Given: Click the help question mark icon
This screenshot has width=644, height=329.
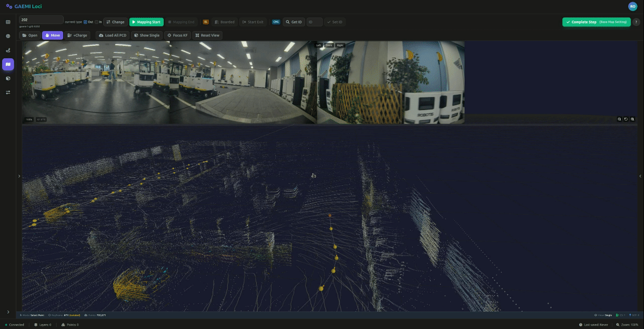Looking at the screenshot, I should [x=636, y=22].
